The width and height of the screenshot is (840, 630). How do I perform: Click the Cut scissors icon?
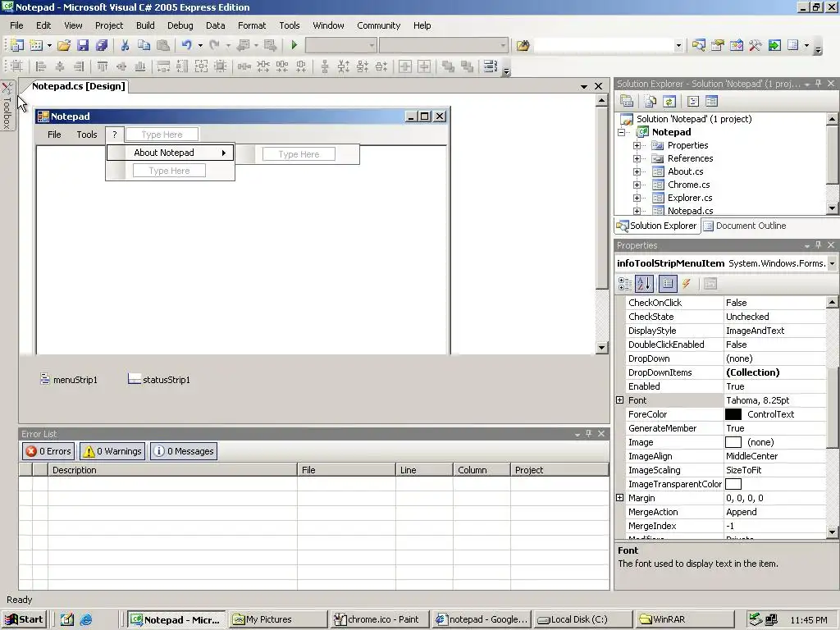point(125,45)
